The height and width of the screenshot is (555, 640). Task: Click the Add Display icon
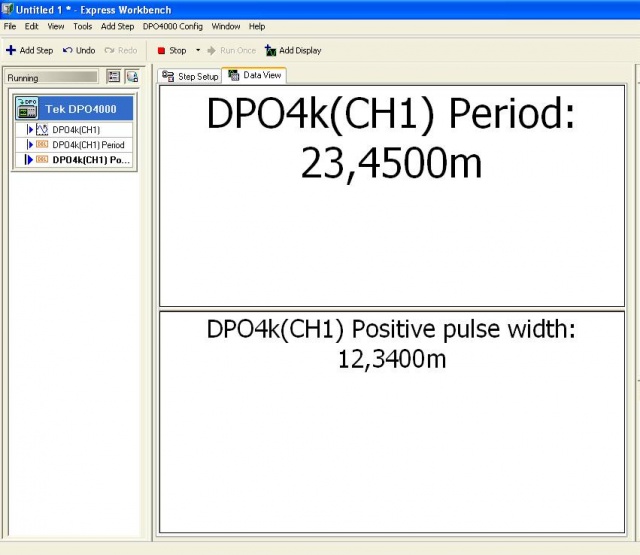(x=270, y=51)
